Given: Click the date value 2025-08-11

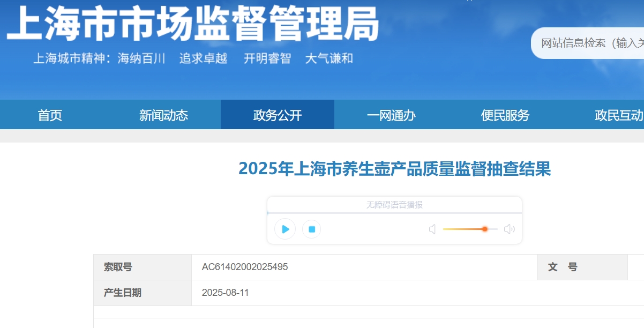Looking at the screenshot, I should point(225,293).
